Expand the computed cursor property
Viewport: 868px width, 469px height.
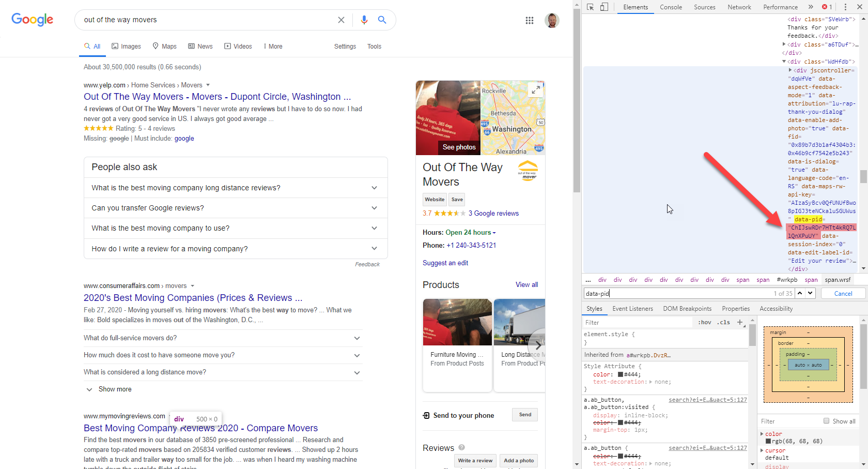(x=762, y=450)
